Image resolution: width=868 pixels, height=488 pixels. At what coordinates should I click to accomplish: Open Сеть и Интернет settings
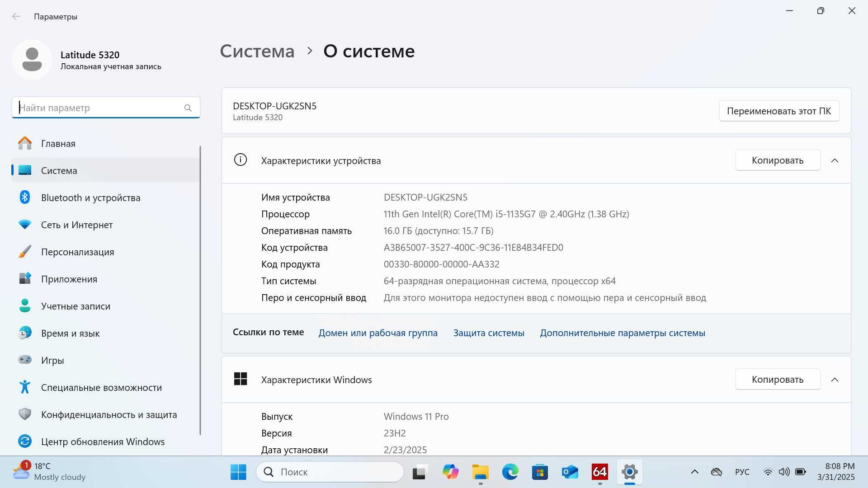point(106,225)
